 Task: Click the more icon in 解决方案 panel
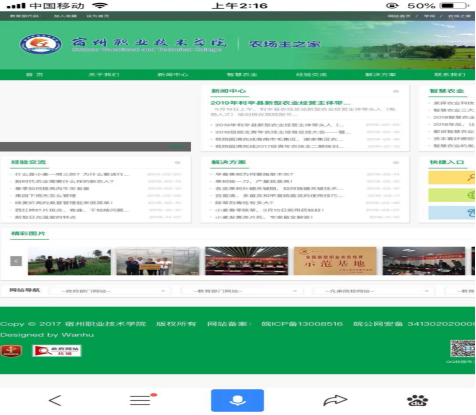point(396,162)
